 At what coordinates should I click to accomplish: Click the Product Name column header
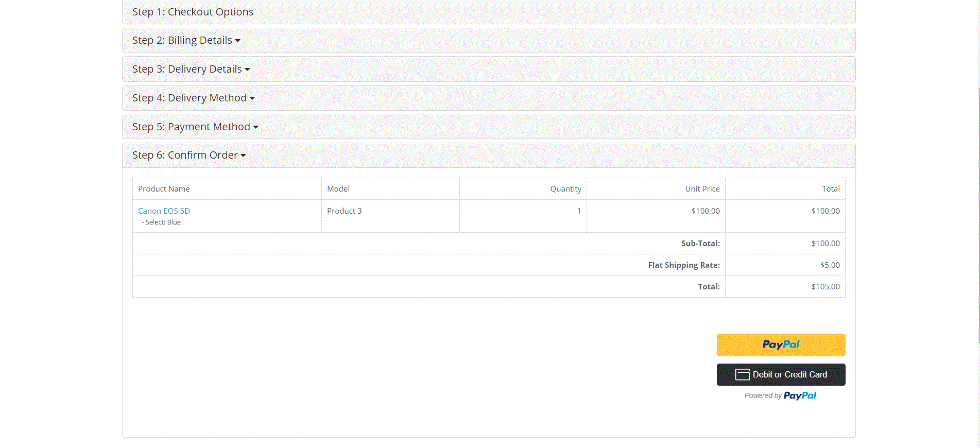[x=164, y=189]
